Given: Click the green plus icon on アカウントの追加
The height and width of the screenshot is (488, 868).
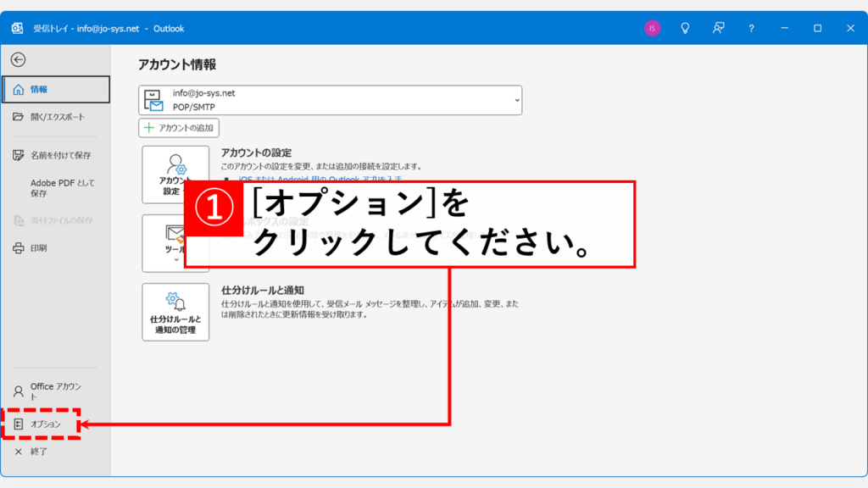Looking at the screenshot, I should tap(149, 128).
